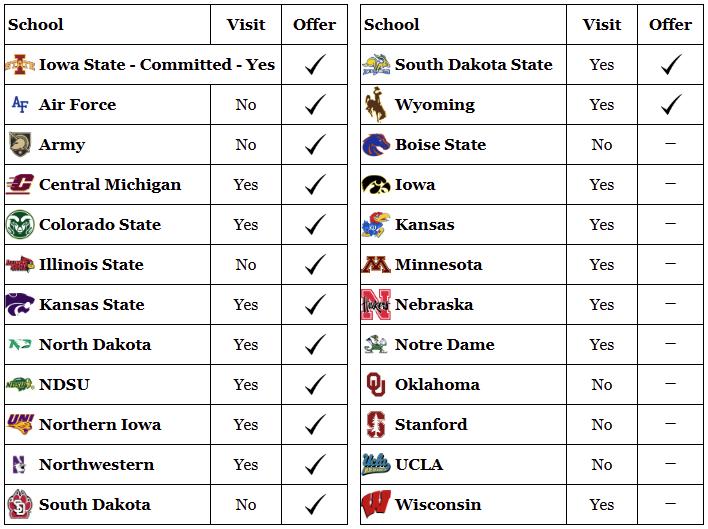
Task: Select the Notre Dame school name
Action: (x=445, y=344)
